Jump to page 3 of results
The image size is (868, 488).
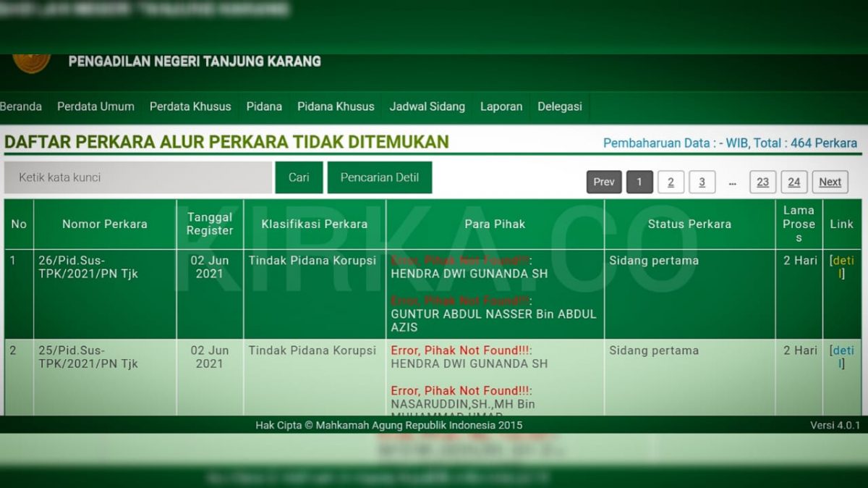coord(702,182)
